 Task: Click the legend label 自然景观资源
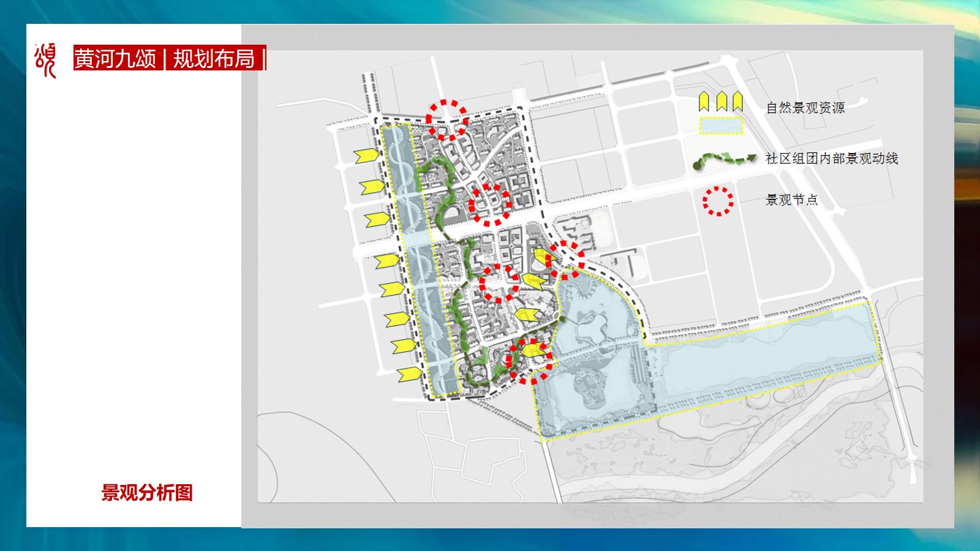click(x=805, y=108)
